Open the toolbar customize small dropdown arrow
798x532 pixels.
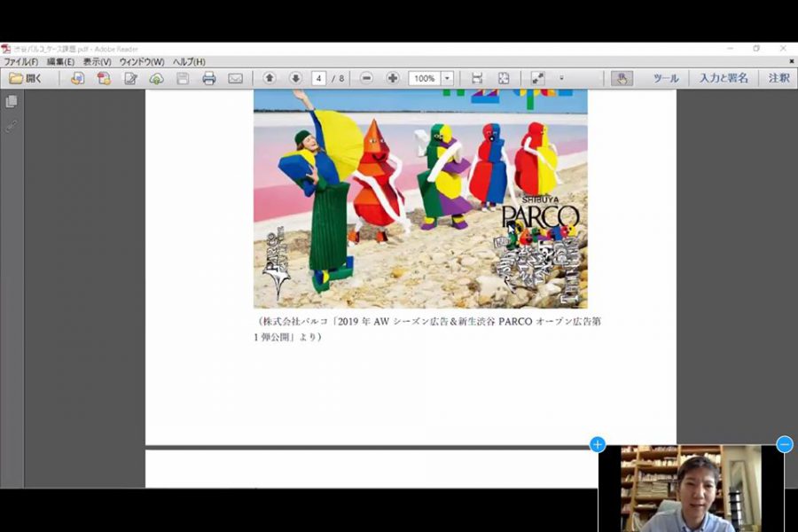[562, 78]
